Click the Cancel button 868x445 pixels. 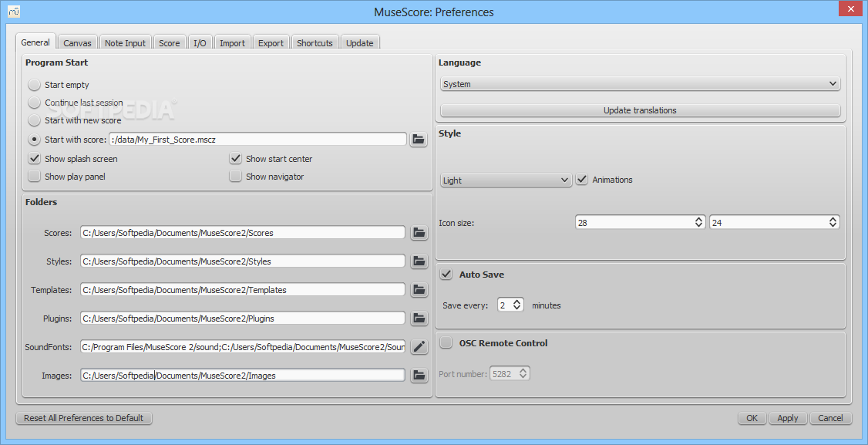click(830, 418)
